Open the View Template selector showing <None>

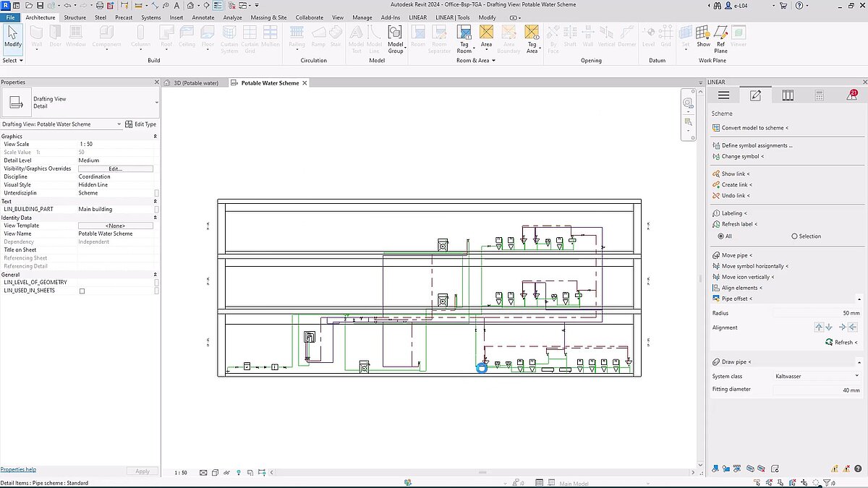pyautogui.click(x=115, y=225)
